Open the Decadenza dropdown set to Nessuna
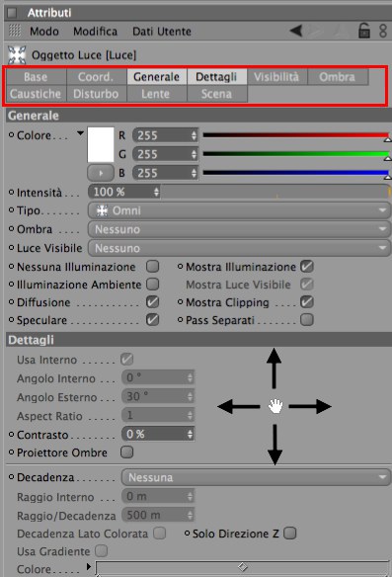The width and height of the screenshot is (392, 577). tap(256, 477)
